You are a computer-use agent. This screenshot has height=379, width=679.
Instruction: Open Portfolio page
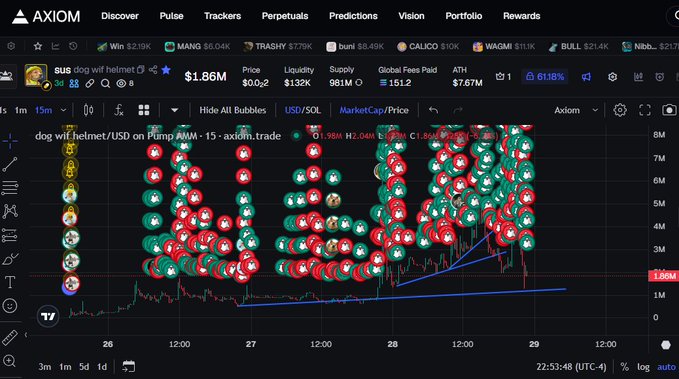[x=463, y=16]
